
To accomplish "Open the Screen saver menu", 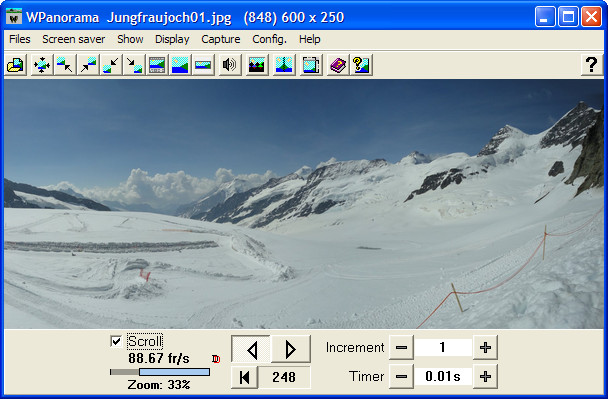I will (74, 39).
